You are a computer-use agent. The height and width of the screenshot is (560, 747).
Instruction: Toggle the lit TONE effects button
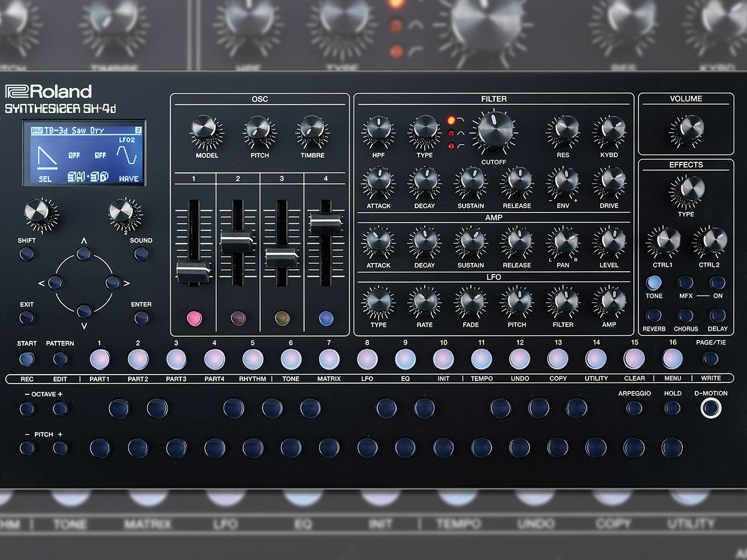click(654, 283)
